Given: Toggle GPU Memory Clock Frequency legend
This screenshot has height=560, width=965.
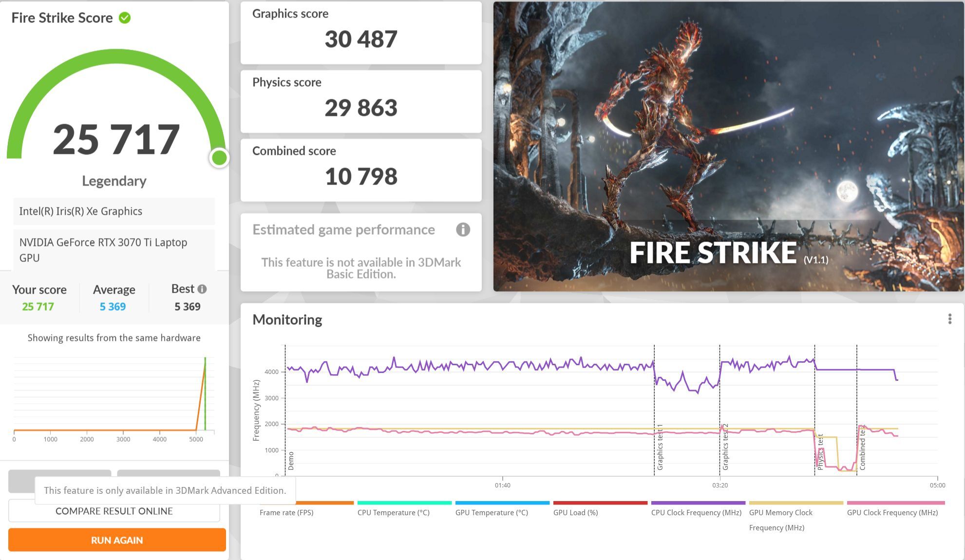Looking at the screenshot, I should (x=796, y=517).
